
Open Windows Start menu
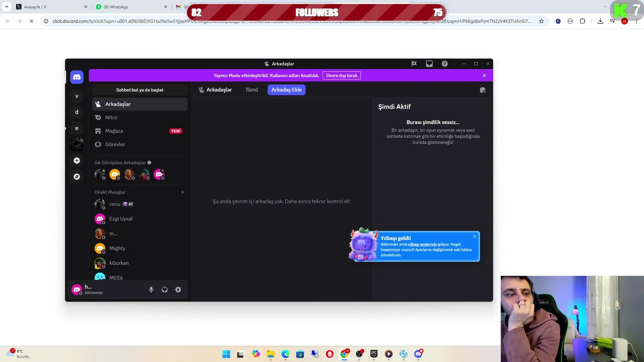pyautogui.click(x=226, y=354)
